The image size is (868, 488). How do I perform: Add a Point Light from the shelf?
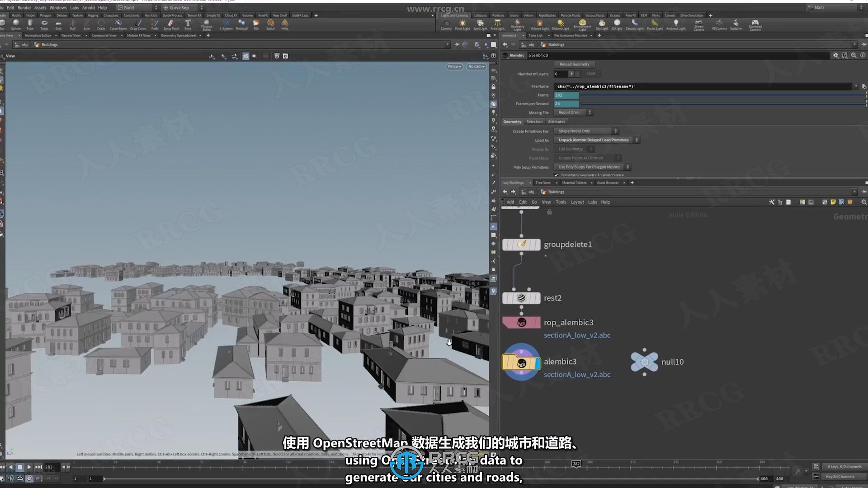462,24
